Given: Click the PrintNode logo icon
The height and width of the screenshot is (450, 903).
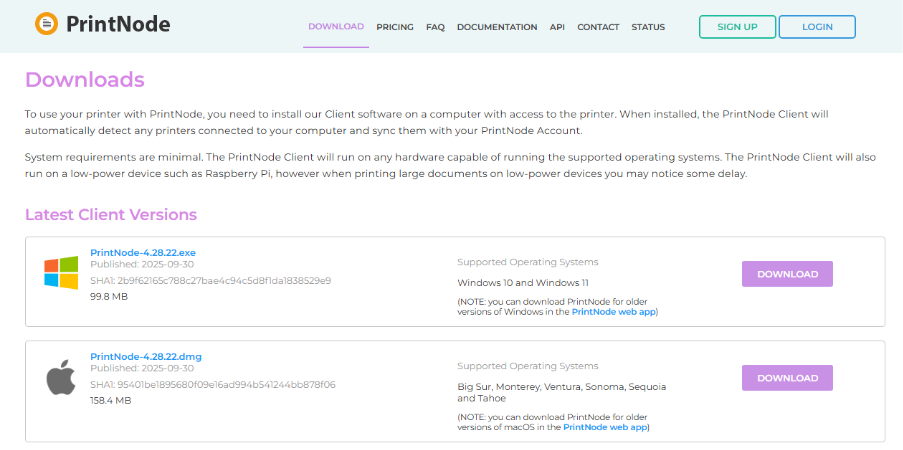Looking at the screenshot, I should pyautogui.click(x=46, y=24).
